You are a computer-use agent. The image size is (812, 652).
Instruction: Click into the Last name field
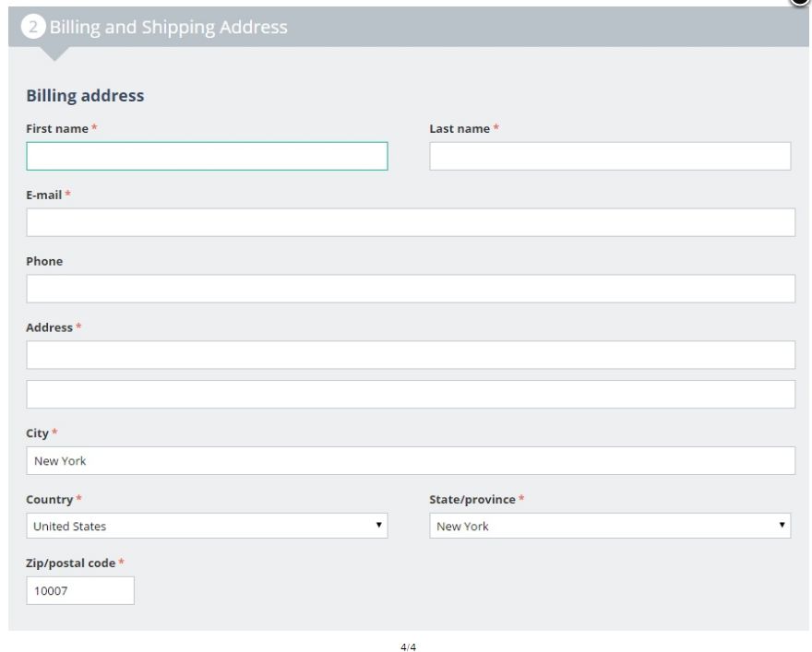tap(610, 156)
